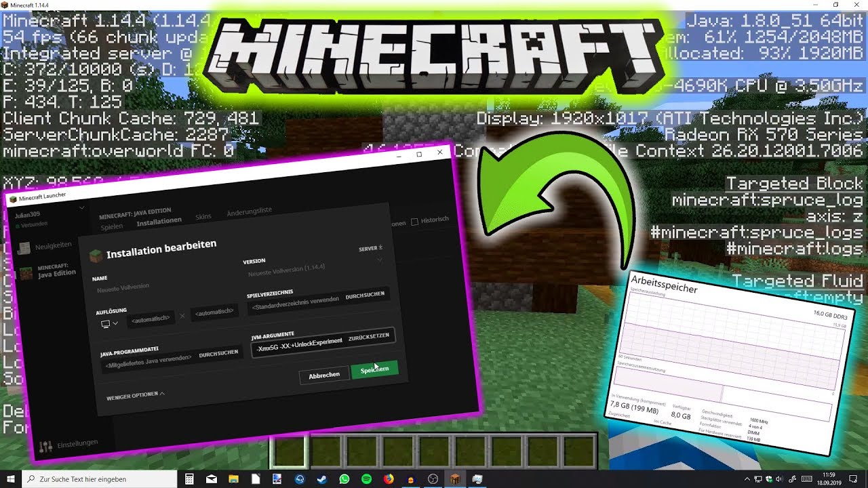
Task: Click the Windows search box
Action: pos(100,479)
